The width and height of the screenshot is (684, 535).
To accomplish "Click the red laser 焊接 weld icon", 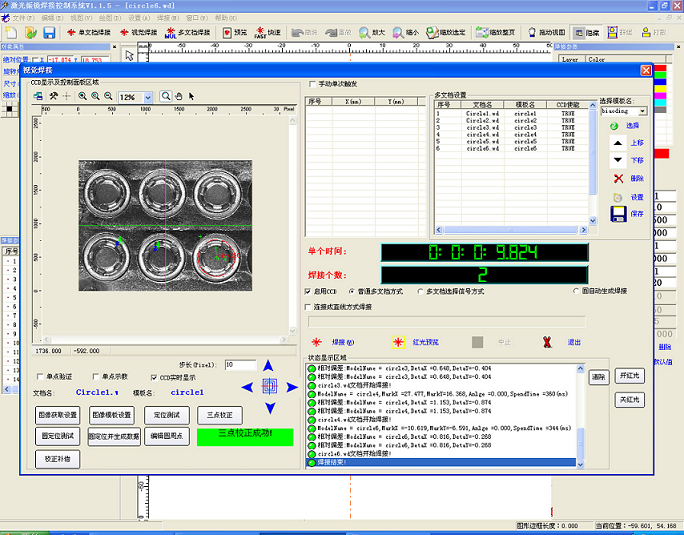I will pos(316,342).
